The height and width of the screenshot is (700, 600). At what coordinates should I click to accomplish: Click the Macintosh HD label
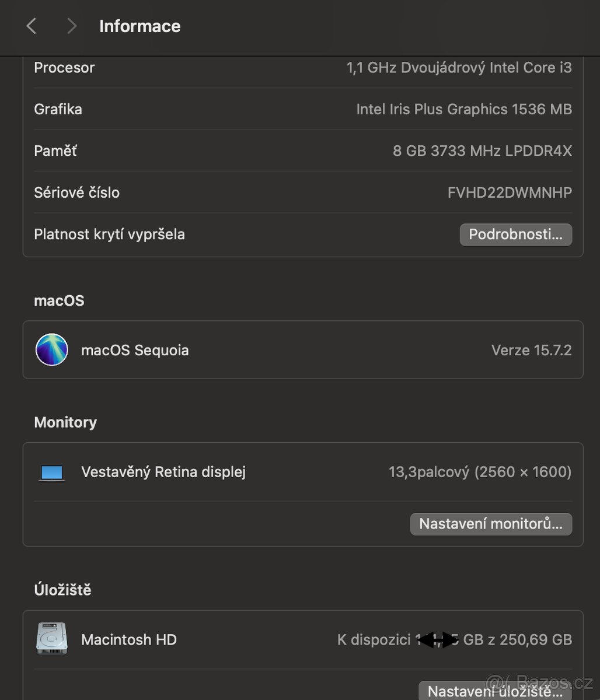tap(128, 639)
